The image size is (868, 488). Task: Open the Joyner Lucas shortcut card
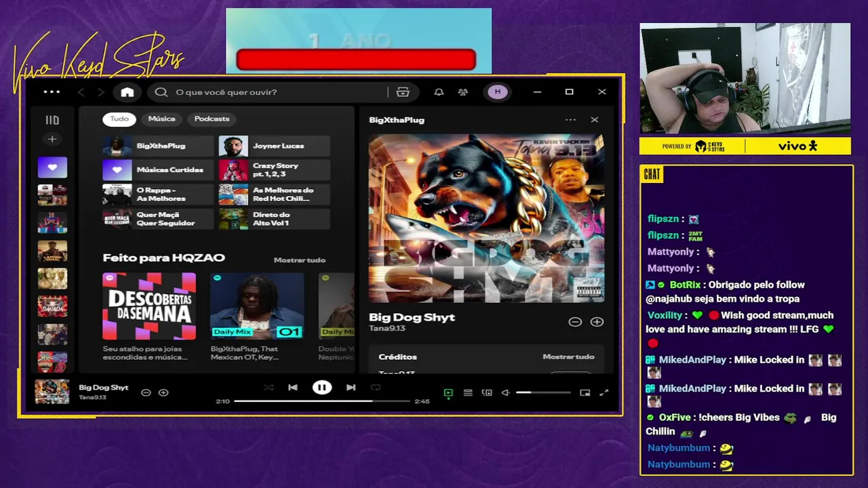[275, 146]
